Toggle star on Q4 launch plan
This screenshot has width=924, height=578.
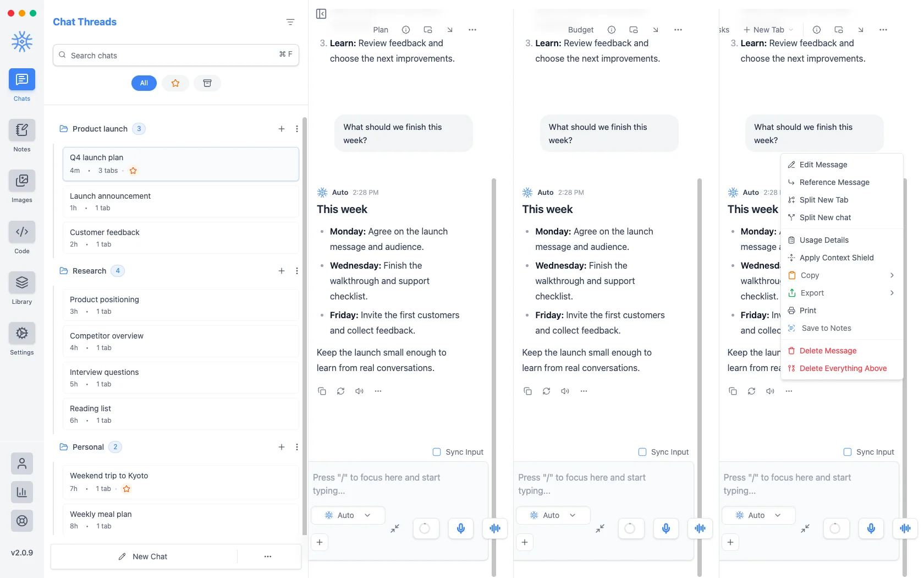click(133, 171)
